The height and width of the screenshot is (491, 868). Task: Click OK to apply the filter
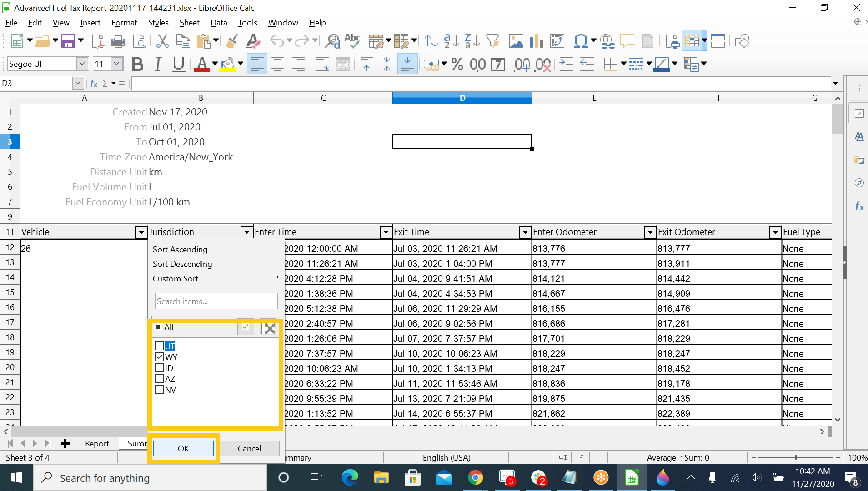(x=183, y=448)
